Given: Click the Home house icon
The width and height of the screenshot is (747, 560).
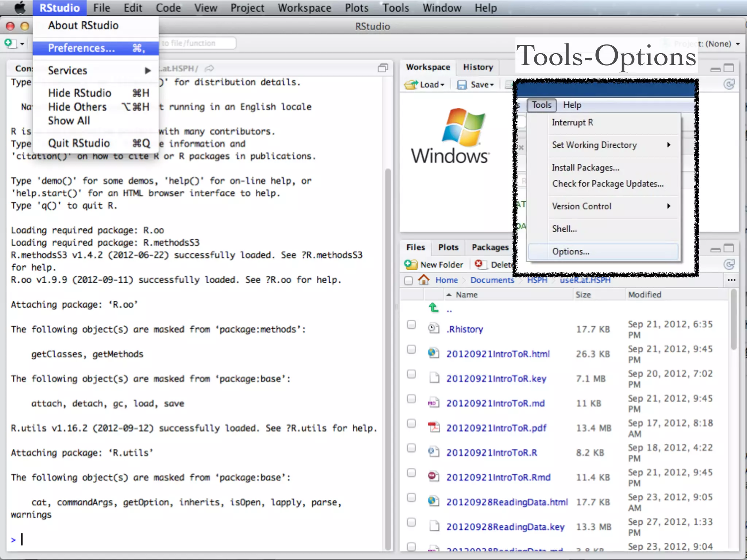Looking at the screenshot, I should click(x=423, y=280).
